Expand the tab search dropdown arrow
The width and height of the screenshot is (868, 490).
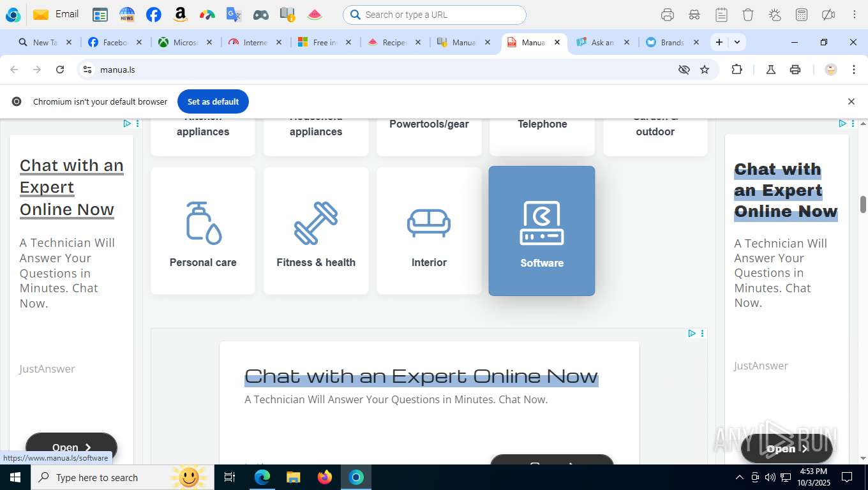click(737, 42)
